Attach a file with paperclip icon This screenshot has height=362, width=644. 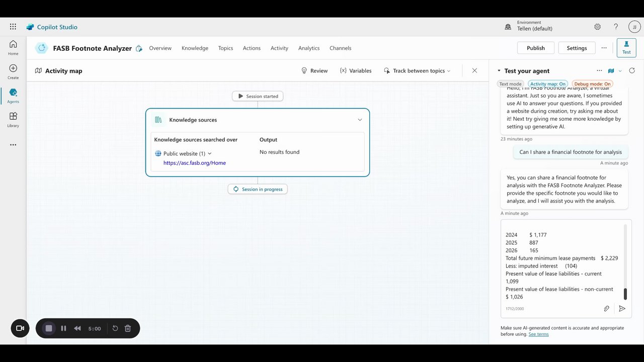point(607,309)
